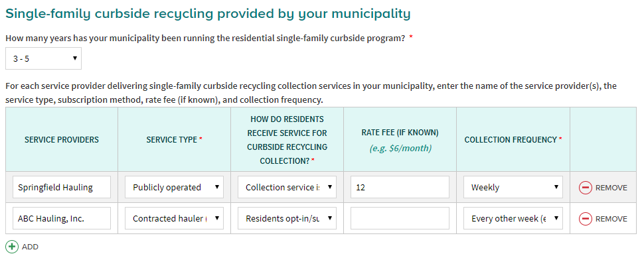
Task: Click the Collection Frequency column header
Action: 513,139
